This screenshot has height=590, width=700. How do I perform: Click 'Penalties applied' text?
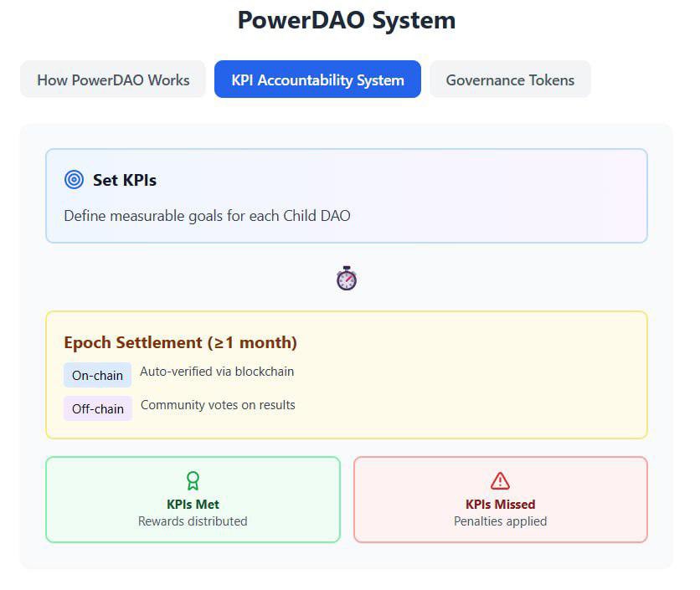[x=501, y=521]
